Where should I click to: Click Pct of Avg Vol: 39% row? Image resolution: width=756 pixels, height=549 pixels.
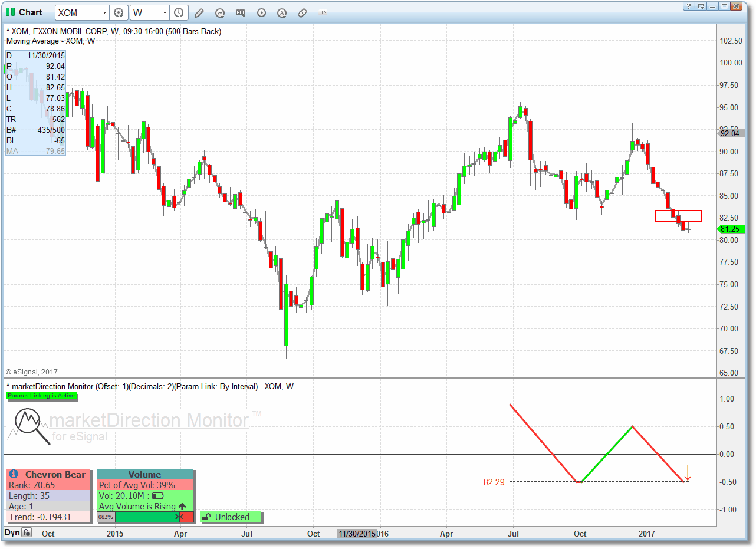(144, 485)
